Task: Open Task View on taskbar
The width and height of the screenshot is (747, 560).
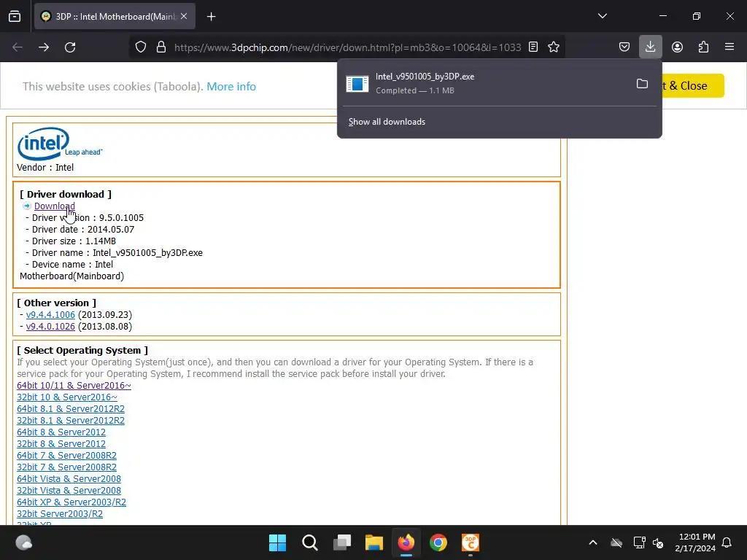Action: [x=342, y=542]
